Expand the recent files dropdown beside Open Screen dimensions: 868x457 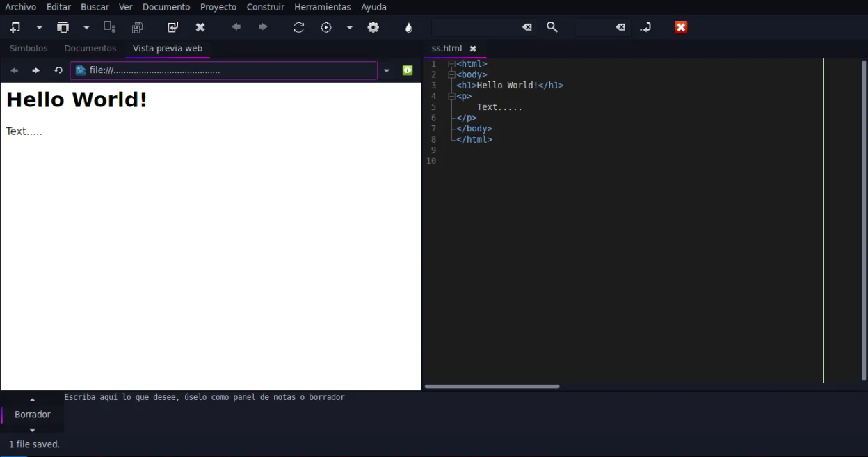[x=86, y=28]
